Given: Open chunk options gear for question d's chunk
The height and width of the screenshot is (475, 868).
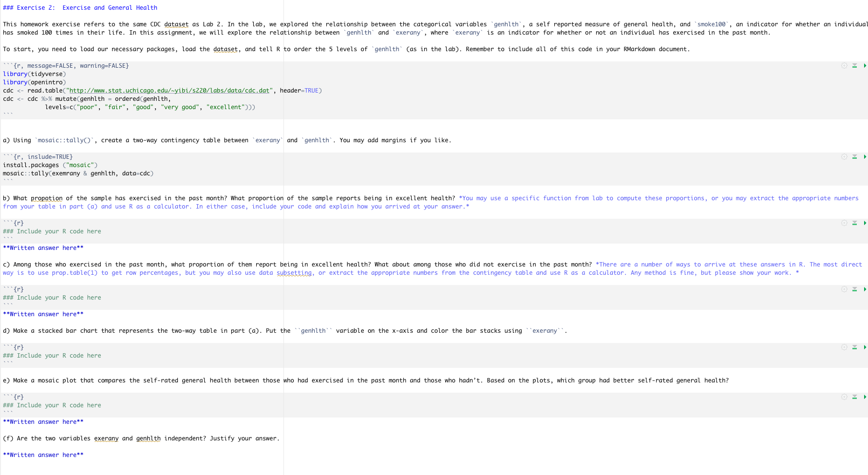Looking at the screenshot, I should point(844,347).
